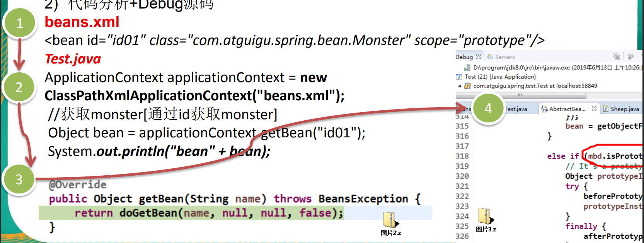Click the @Override annotation

coord(77,185)
